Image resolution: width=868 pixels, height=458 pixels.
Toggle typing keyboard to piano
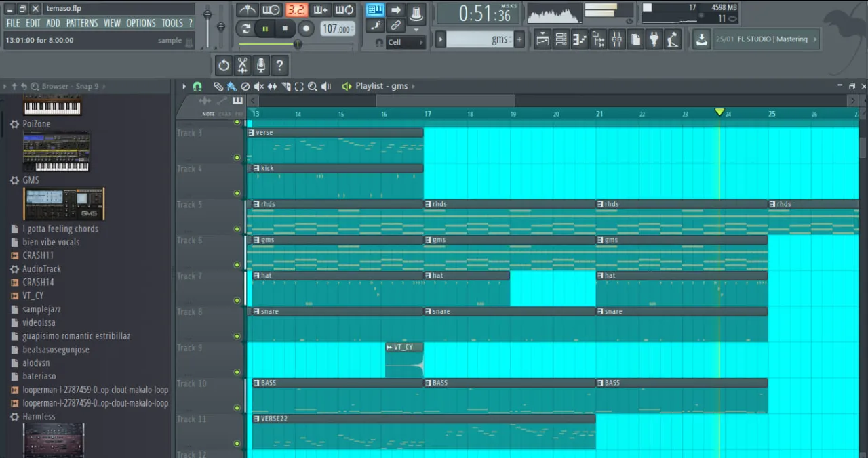(x=376, y=9)
